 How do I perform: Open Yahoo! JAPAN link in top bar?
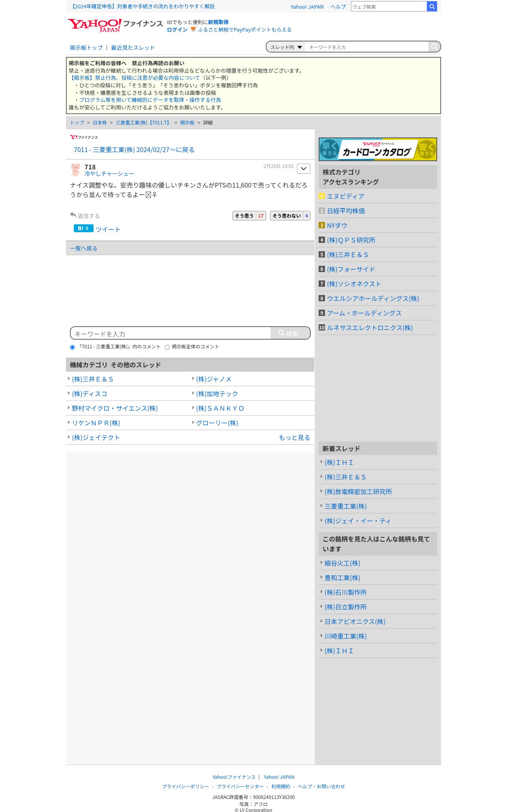[x=307, y=7]
